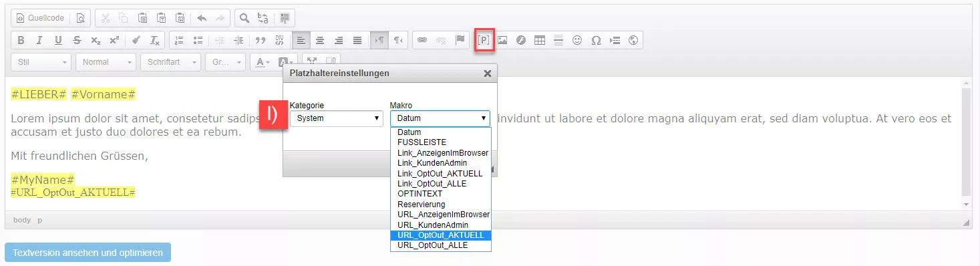Click the Omega special character icon
The height and width of the screenshot is (266, 980).
(596, 40)
